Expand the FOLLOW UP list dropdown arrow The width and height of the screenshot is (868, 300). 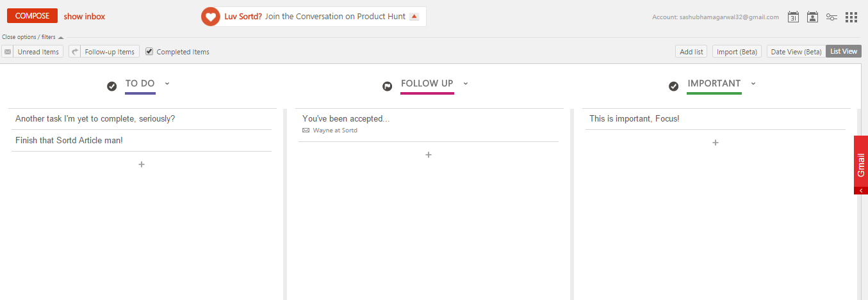pos(466,83)
